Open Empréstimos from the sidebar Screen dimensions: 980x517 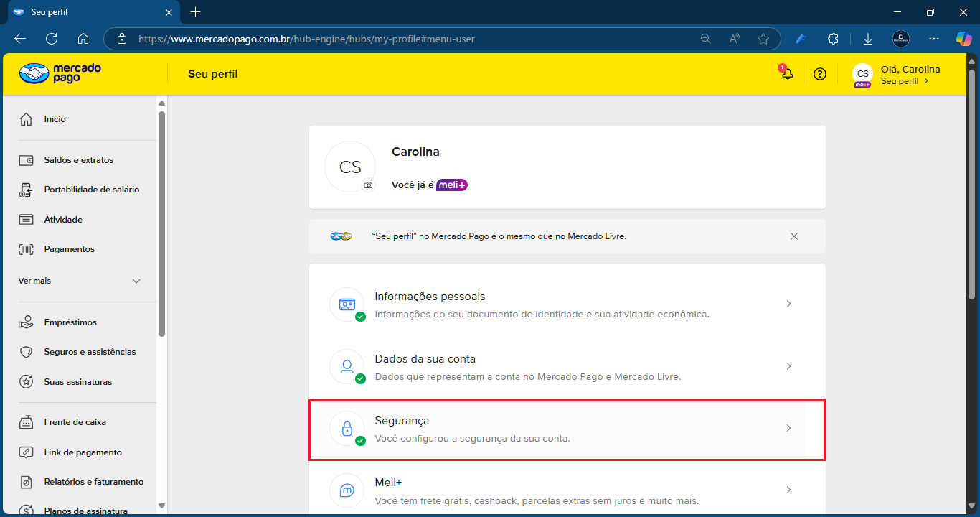[70, 322]
